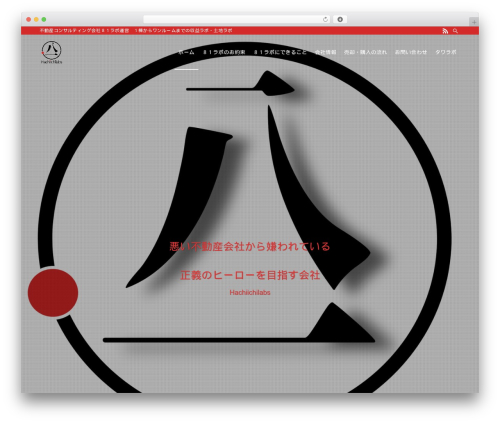Image resolution: width=500 pixels, height=423 pixels.
Task: Open the タワラボ menu item
Action: pos(446,52)
